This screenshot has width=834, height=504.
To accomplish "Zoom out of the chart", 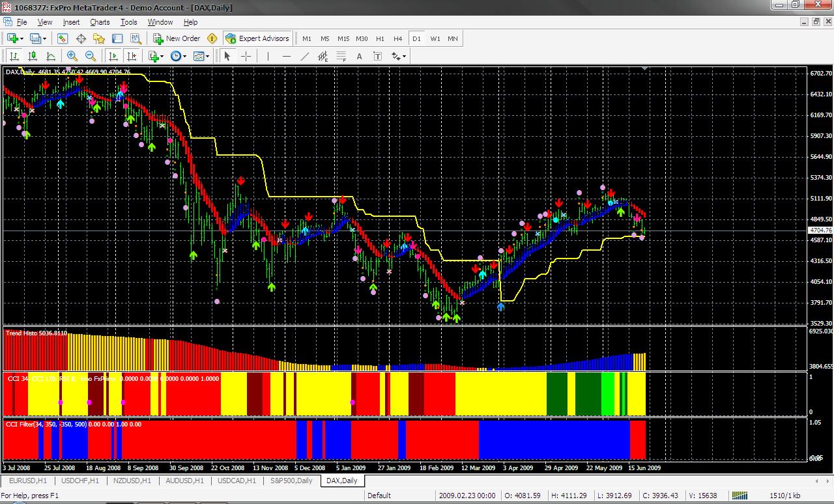I will (91, 57).
